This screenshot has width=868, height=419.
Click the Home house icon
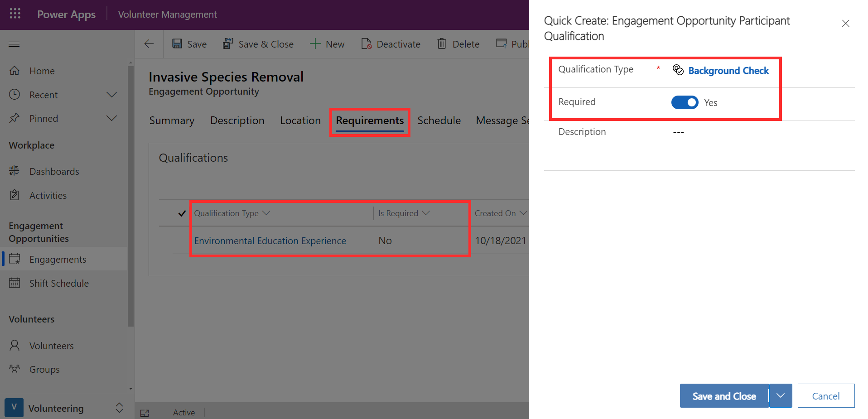[14, 71]
